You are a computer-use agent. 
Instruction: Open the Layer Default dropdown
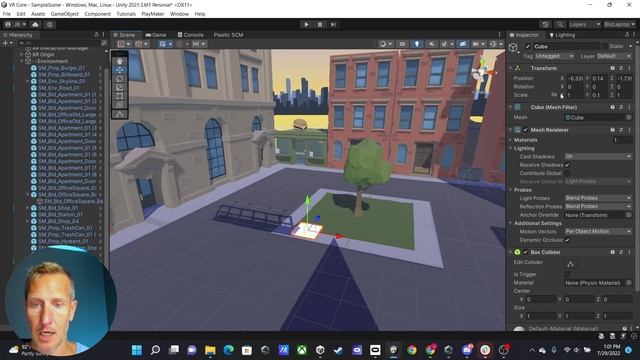tap(613, 56)
